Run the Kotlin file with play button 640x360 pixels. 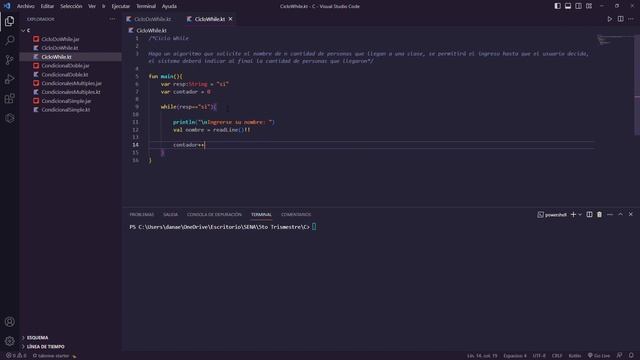pos(609,19)
